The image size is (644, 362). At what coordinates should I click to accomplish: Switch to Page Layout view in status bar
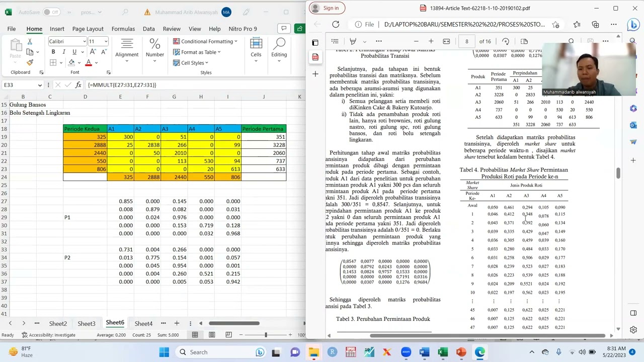point(212,335)
